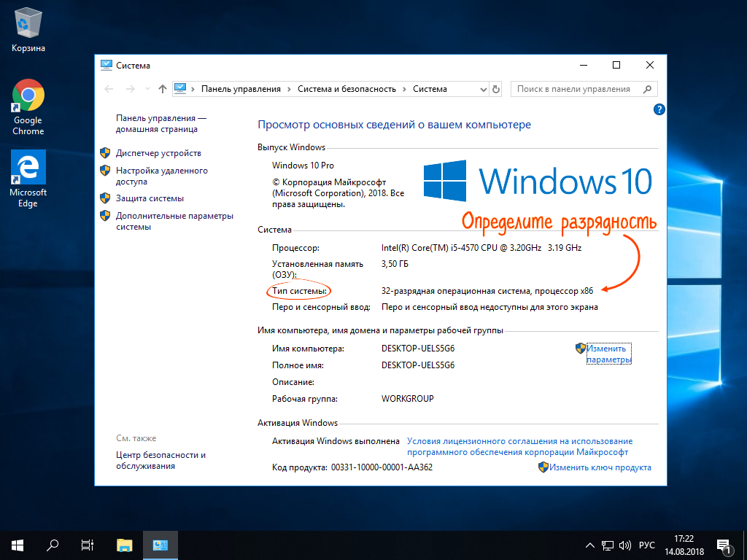Click the computer icon in the address bar

pos(180,89)
